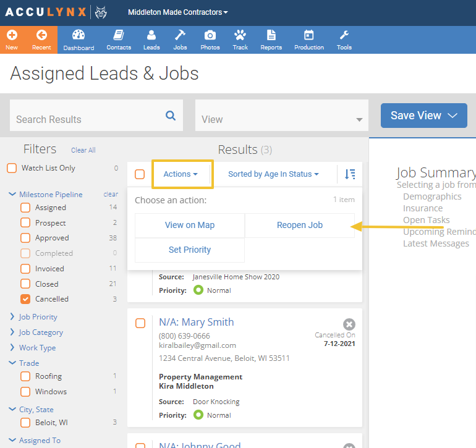Check the Assigned milestone filter

click(x=25, y=208)
